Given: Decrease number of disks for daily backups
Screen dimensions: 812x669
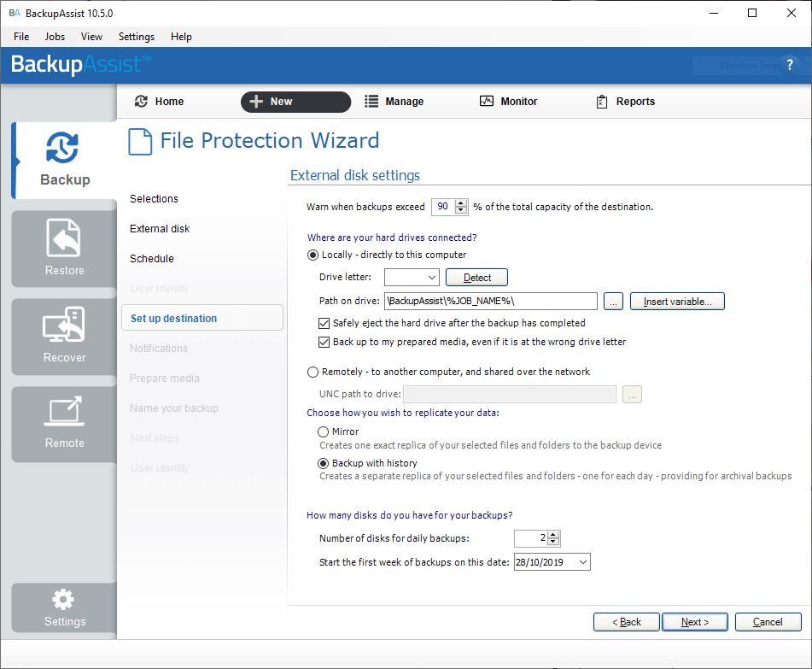Looking at the screenshot, I should point(553,542).
